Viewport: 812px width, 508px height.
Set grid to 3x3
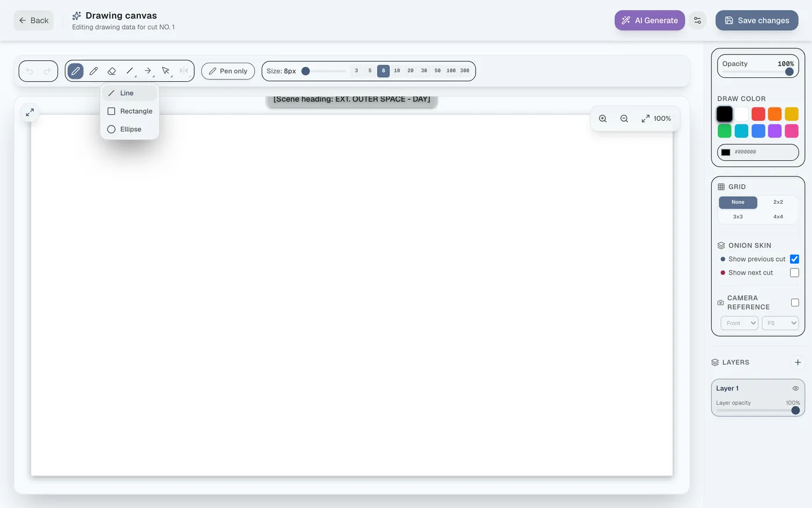[x=738, y=217]
